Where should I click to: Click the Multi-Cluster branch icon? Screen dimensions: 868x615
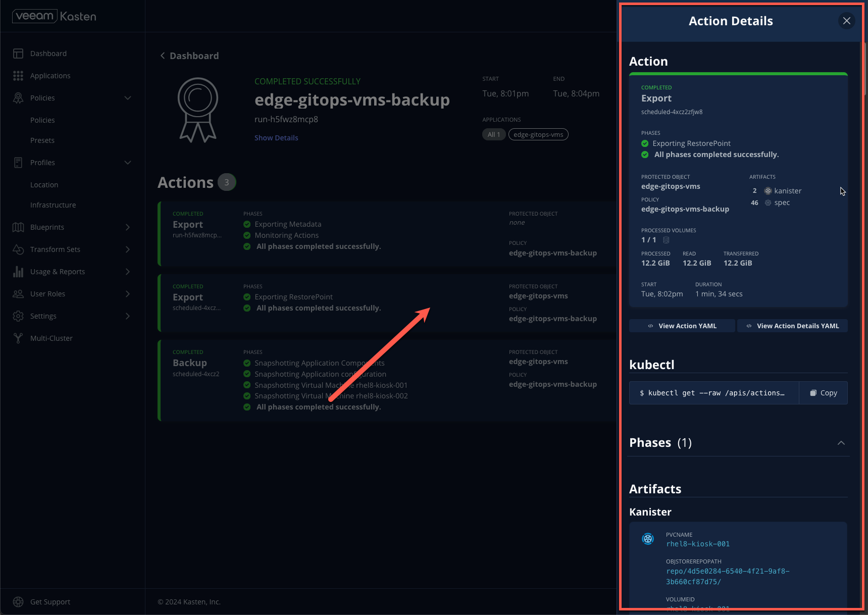click(x=18, y=338)
